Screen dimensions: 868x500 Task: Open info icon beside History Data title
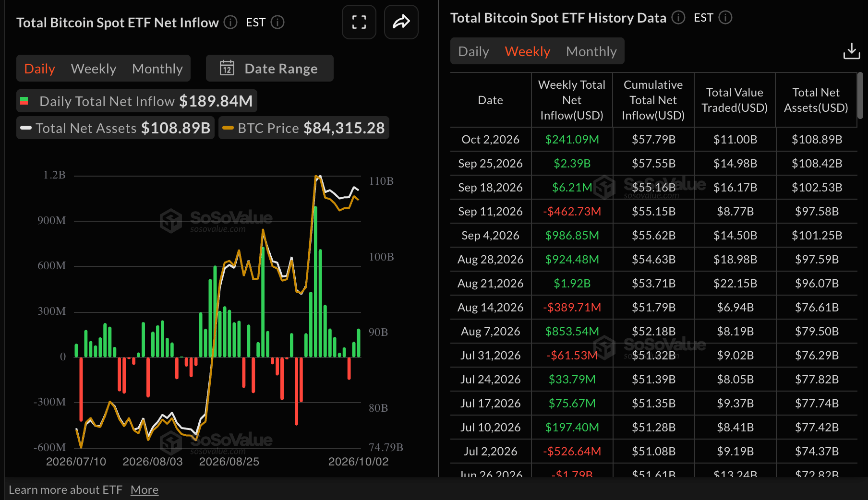pos(678,18)
